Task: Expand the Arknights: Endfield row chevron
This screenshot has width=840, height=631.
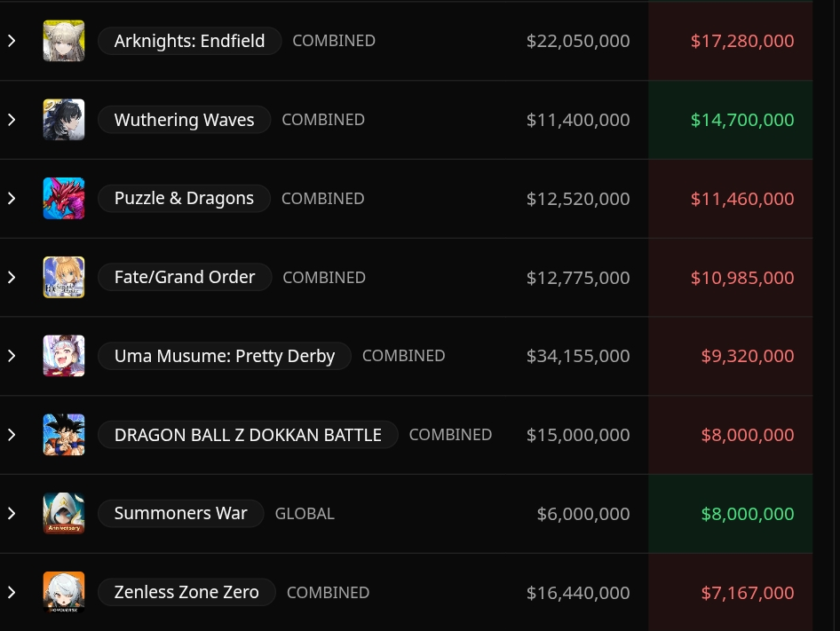Action: [x=12, y=41]
